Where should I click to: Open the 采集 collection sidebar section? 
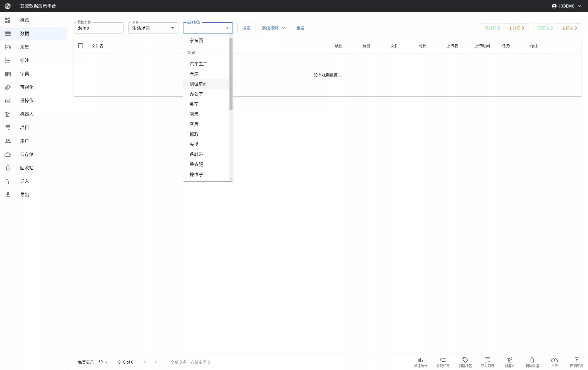(25, 47)
